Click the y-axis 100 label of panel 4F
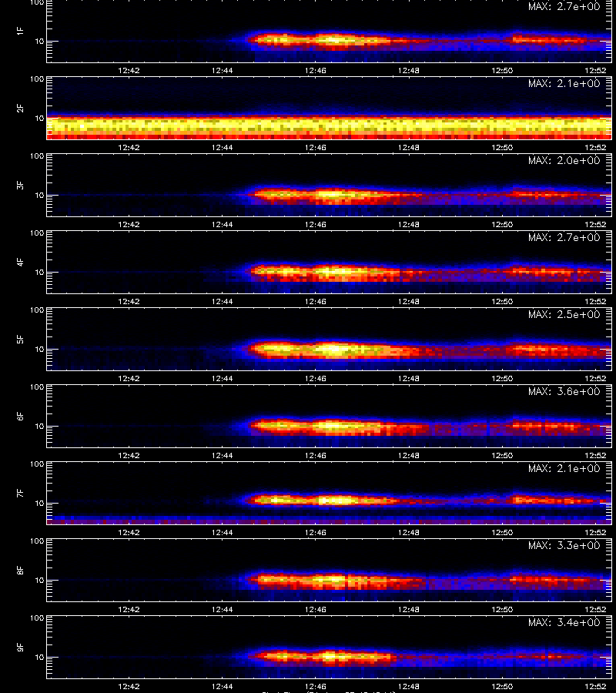 [37, 233]
